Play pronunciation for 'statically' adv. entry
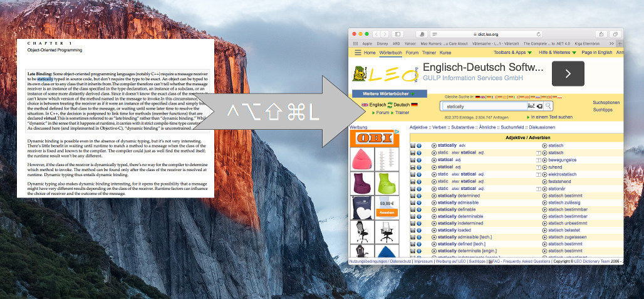644x299 pixels. [434, 145]
